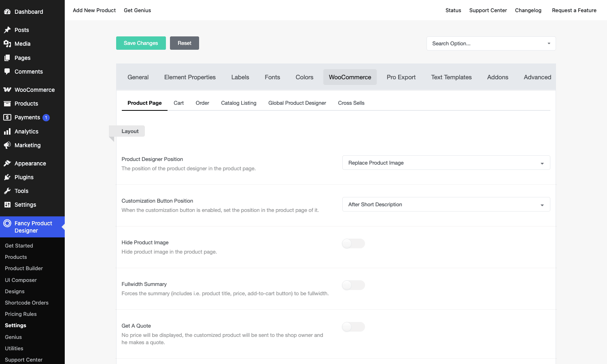Click the Media library icon
Viewport: 607px width, 364px height.
pyautogui.click(x=7, y=44)
